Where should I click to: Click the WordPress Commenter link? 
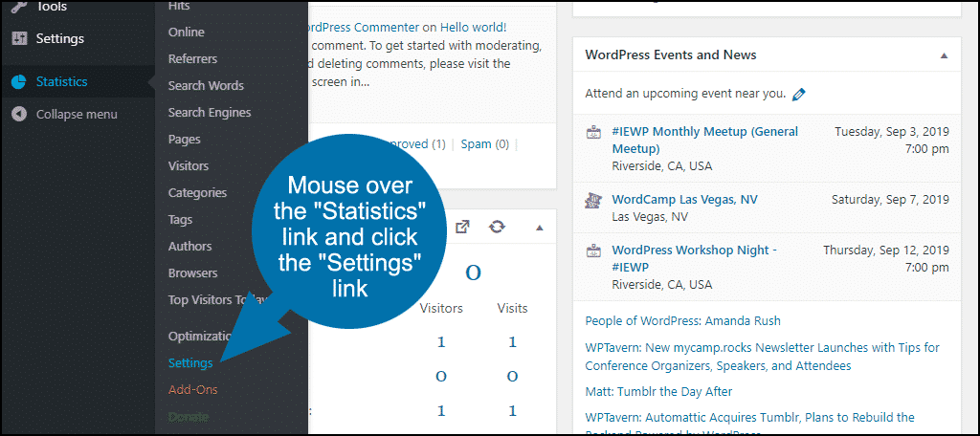tap(364, 28)
